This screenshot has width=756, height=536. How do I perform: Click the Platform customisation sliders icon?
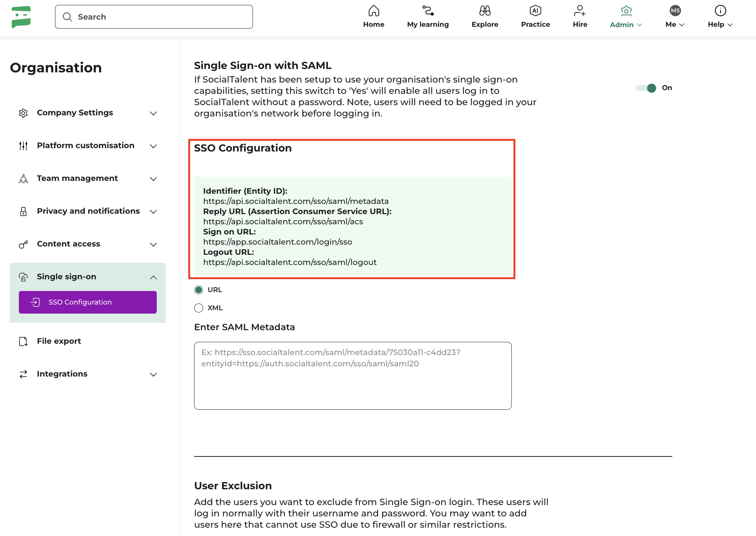point(23,146)
